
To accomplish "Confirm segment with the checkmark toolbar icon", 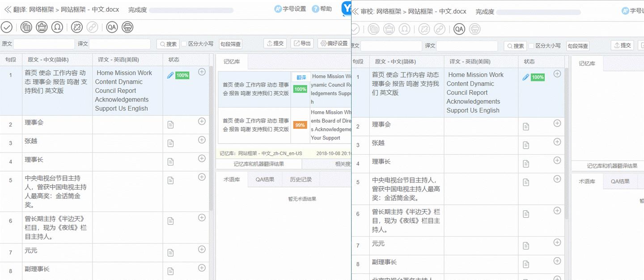I will [7, 27].
